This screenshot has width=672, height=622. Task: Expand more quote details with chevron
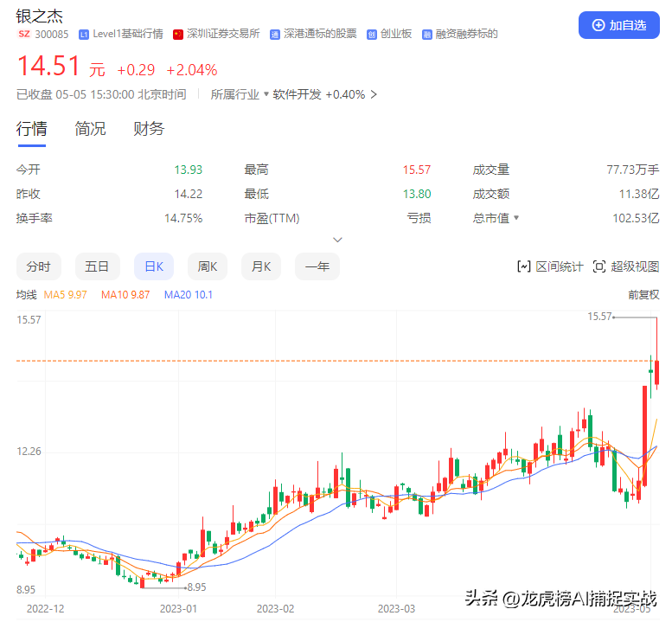tap(337, 240)
